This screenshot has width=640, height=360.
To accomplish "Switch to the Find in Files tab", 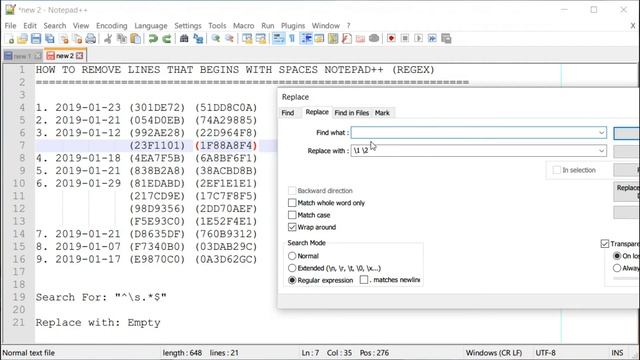I will pyautogui.click(x=351, y=113).
